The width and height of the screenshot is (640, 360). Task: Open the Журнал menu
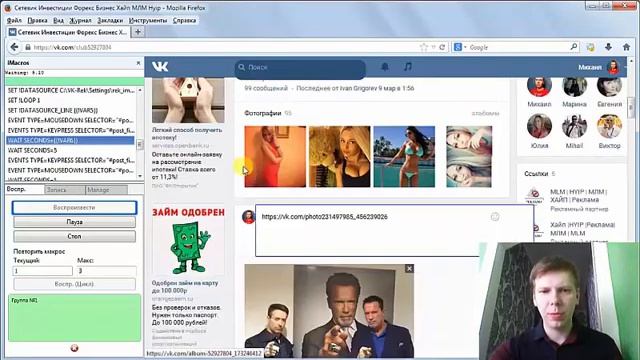(x=80, y=20)
